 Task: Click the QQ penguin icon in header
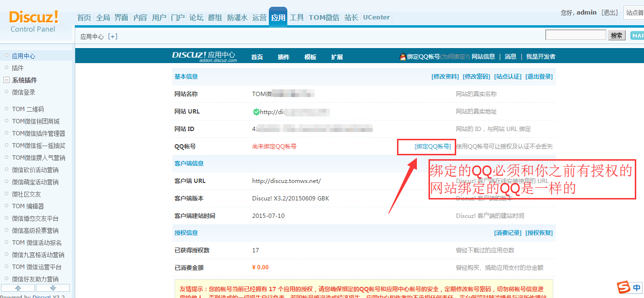coord(402,57)
